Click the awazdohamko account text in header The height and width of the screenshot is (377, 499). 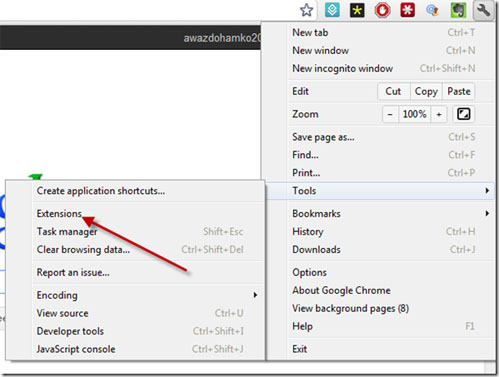[222, 38]
